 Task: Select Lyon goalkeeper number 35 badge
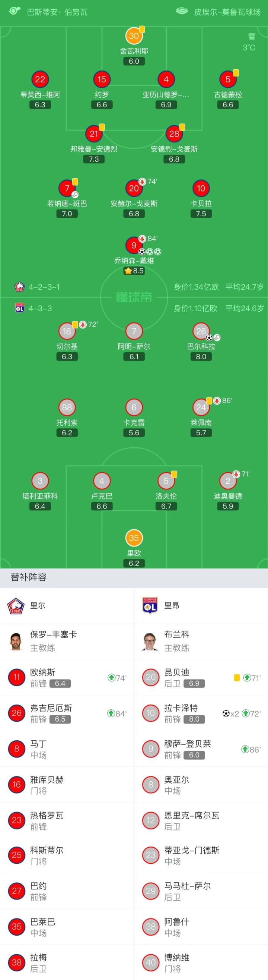134,538
